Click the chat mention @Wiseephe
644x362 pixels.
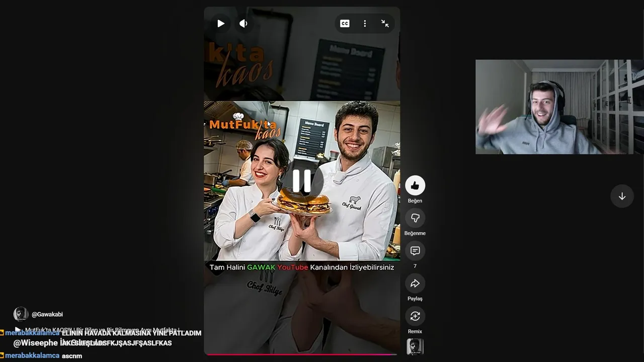click(36, 343)
